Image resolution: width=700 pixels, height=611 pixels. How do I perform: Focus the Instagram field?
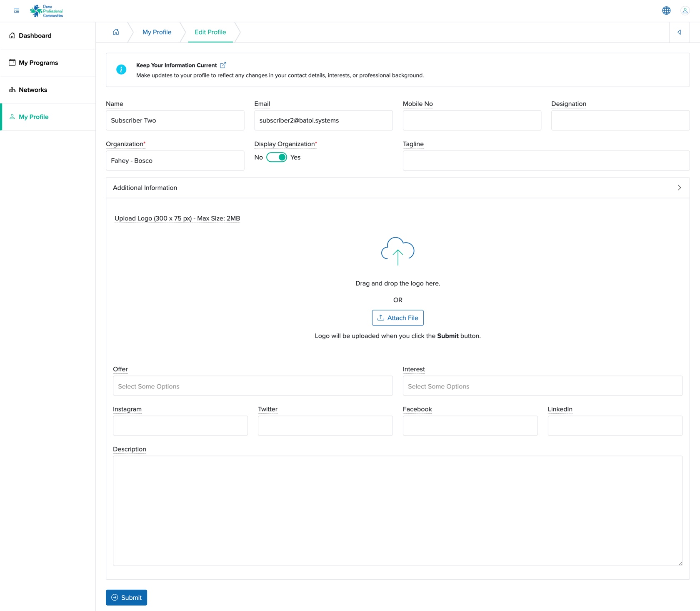coord(180,426)
